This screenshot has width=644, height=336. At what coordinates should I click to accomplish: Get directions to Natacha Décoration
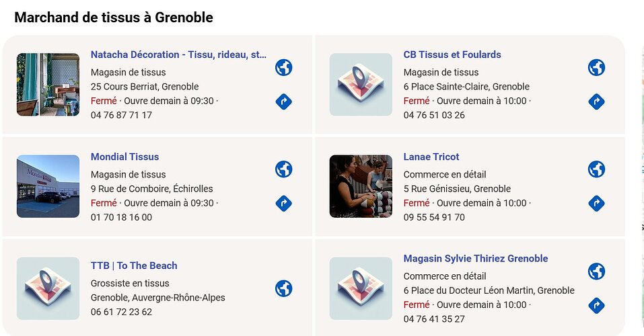coord(284,102)
